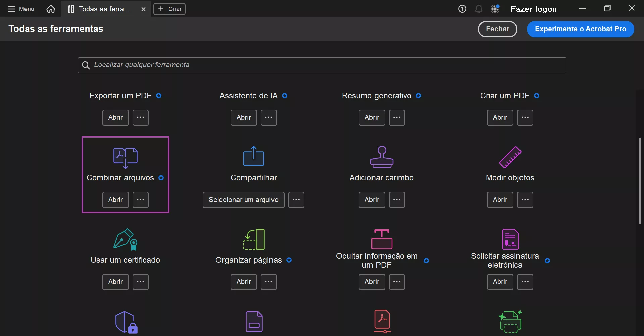644x336 pixels.
Task: Toggle the favorite star on Combinar arquivos
Action: [161, 178]
